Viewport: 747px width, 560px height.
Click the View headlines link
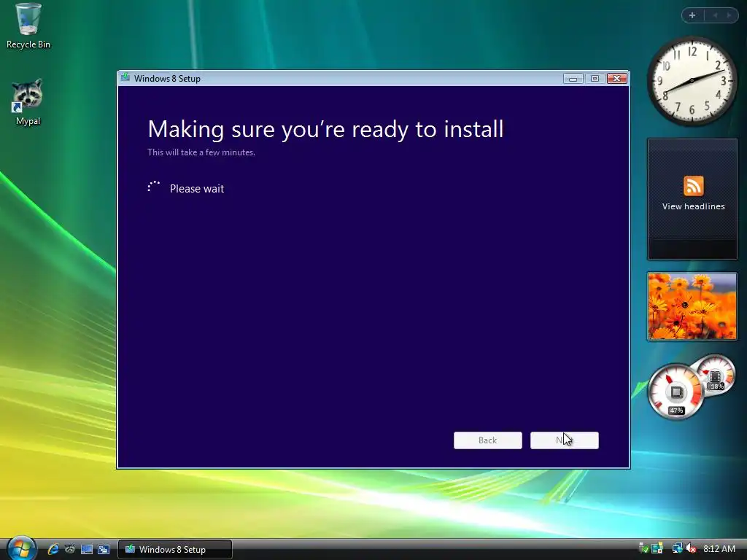coord(693,206)
